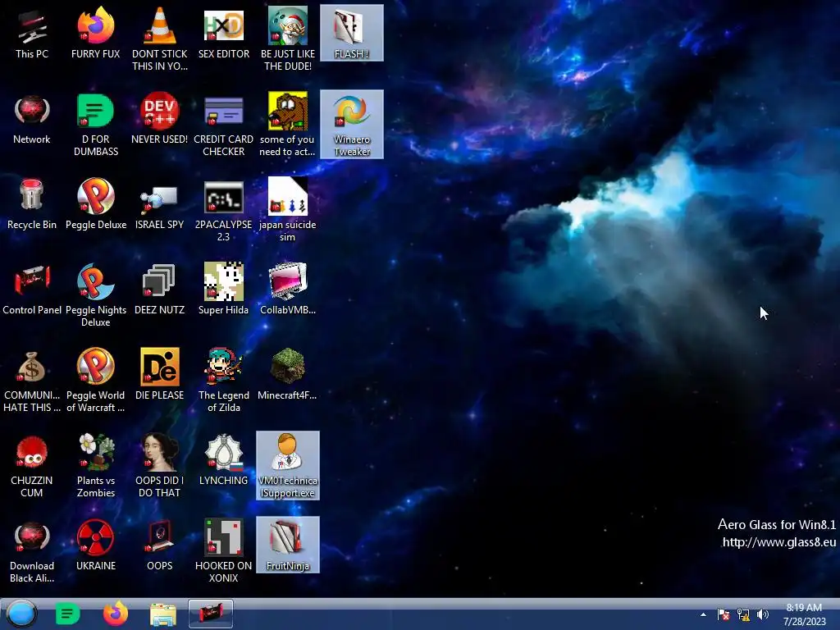Open File Explorer from the taskbar
The width and height of the screenshot is (840, 630).
[163, 614]
